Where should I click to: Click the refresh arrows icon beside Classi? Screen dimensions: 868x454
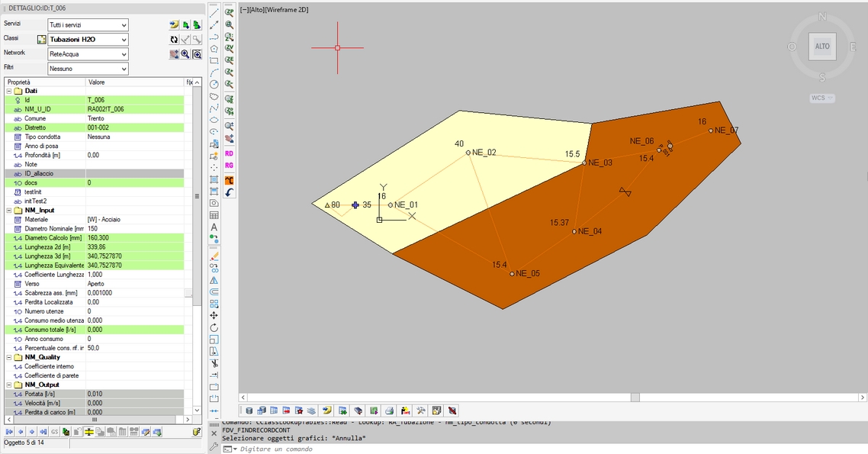[x=174, y=39]
